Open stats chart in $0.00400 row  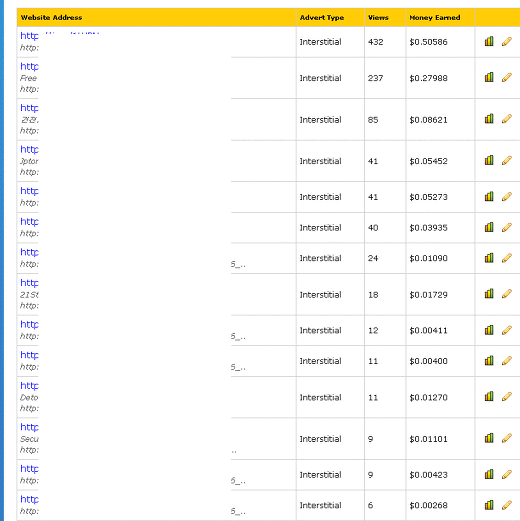point(489,360)
